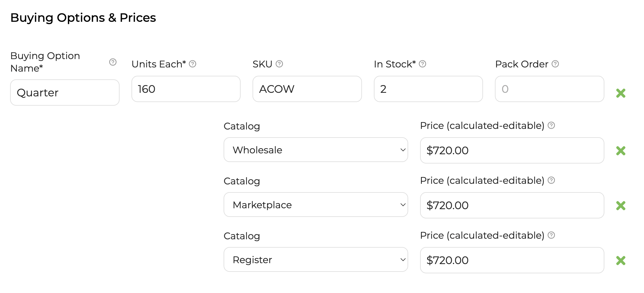Click help icon for Marketplace price label

(551, 180)
